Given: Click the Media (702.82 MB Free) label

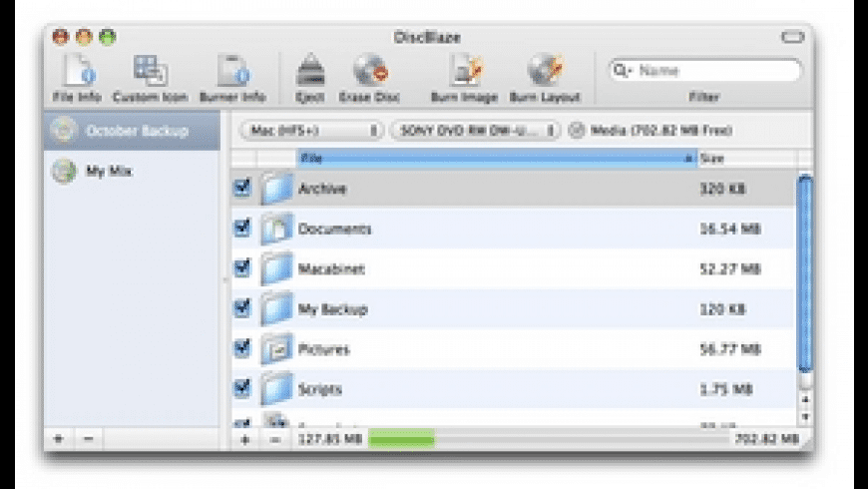Looking at the screenshot, I should tap(661, 131).
